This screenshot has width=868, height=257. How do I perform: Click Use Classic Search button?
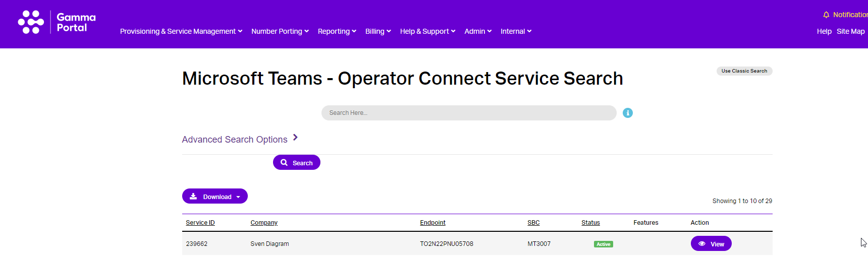click(744, 71)
